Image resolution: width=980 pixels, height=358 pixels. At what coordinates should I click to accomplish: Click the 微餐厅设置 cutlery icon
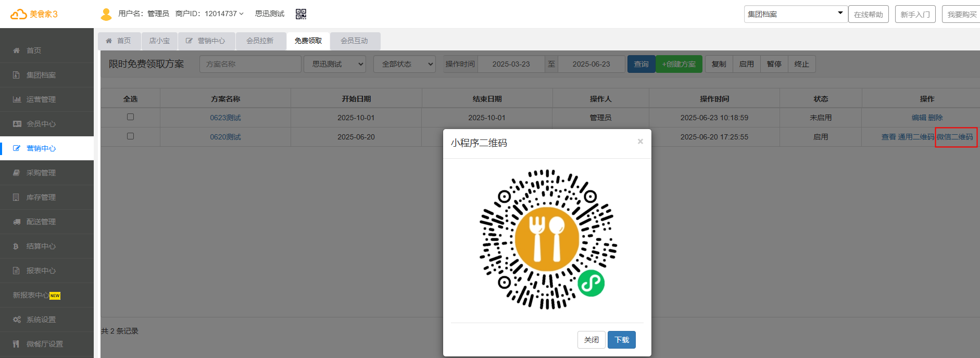[x=16, y=344]
